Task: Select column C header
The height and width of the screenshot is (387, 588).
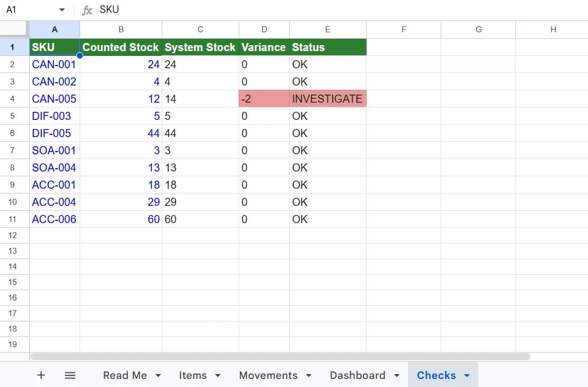Action: pyautogui.click(x=200, y=30)
